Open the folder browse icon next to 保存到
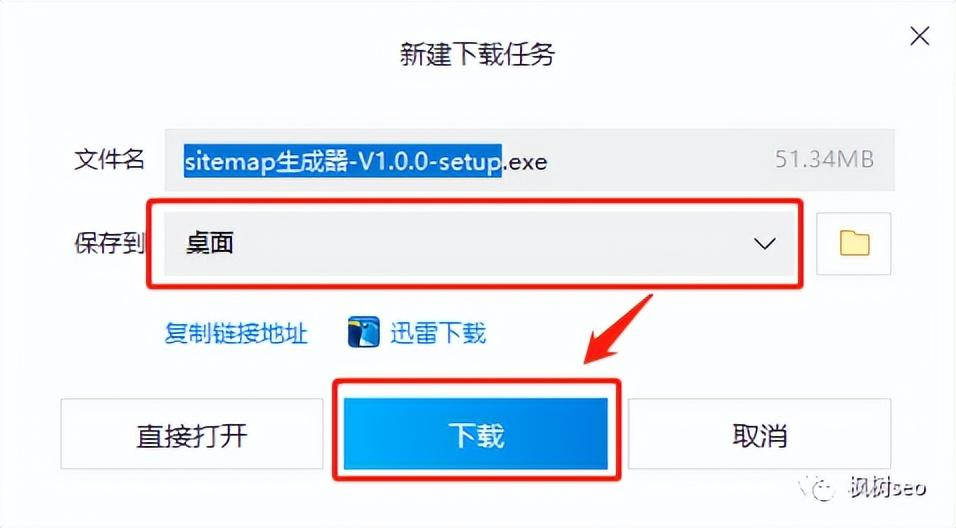Image resolution: width=956 pixels, height=528 pixels. pos(854,243)
